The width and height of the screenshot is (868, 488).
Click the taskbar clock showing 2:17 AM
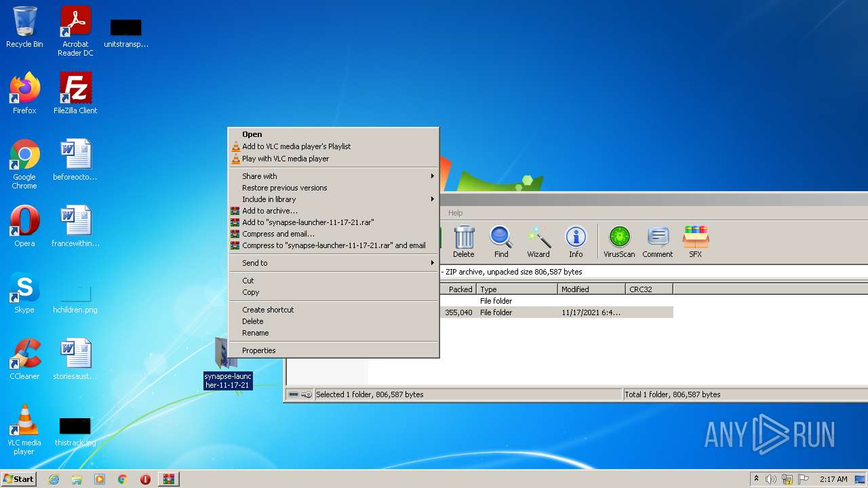(833, 479)
